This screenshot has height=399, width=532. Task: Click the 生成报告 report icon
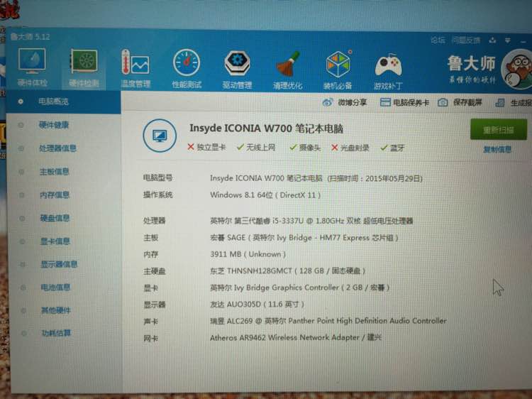pyautogui.click(x=500, y=102)
